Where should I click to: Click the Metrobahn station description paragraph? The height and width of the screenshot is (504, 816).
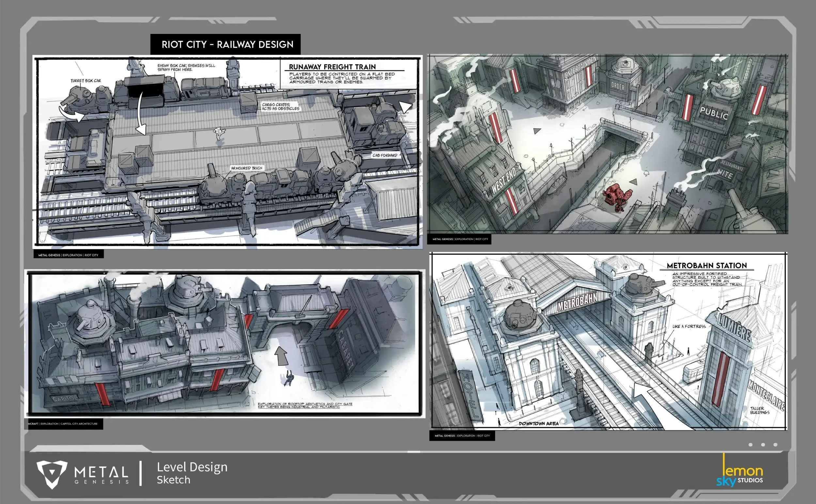[707, 279]
